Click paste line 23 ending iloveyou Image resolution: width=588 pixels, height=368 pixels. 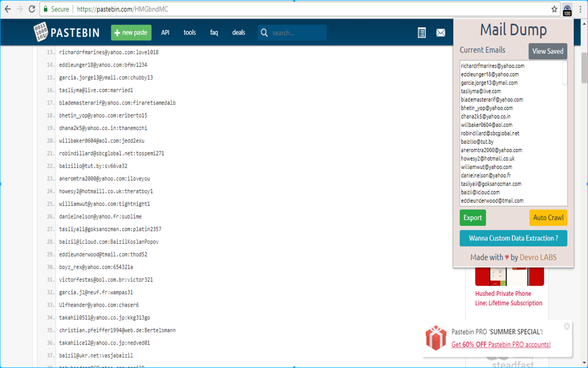click(105, 178)
